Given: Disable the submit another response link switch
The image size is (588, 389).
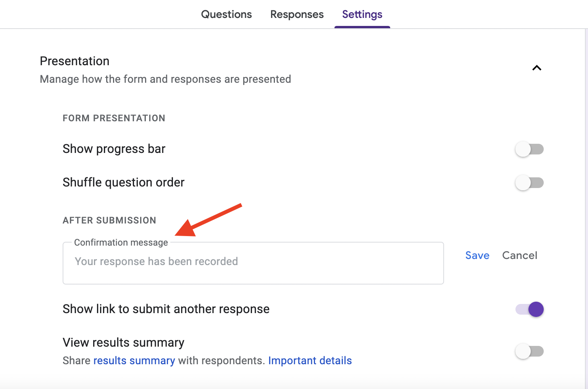Looking at the screenshot, I should pyautogui.click(x=529, y=309).
